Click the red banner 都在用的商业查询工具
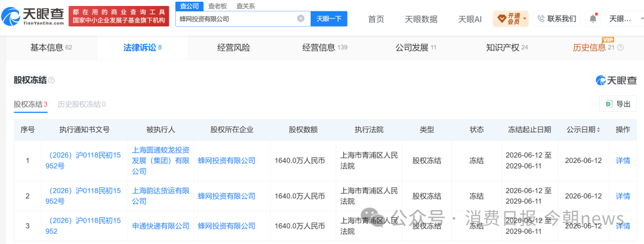The height and width of the screenshot is (244, 644). point(119,17)
